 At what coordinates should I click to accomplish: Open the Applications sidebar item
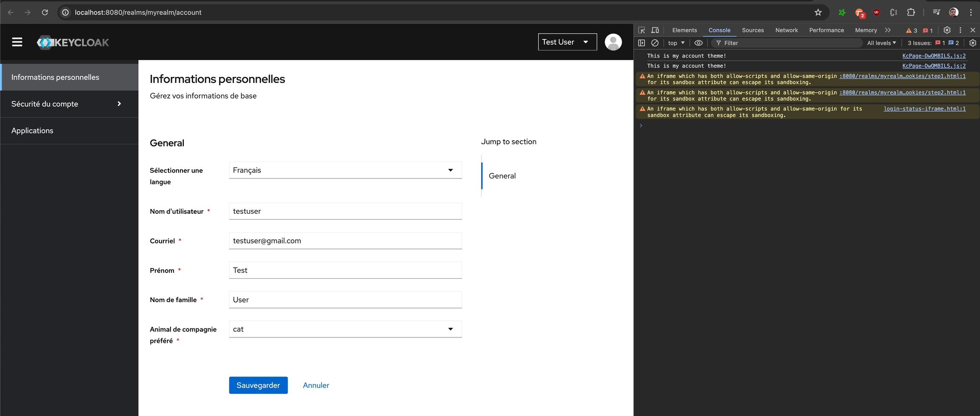pyautogui.click(x=32, y=131)
